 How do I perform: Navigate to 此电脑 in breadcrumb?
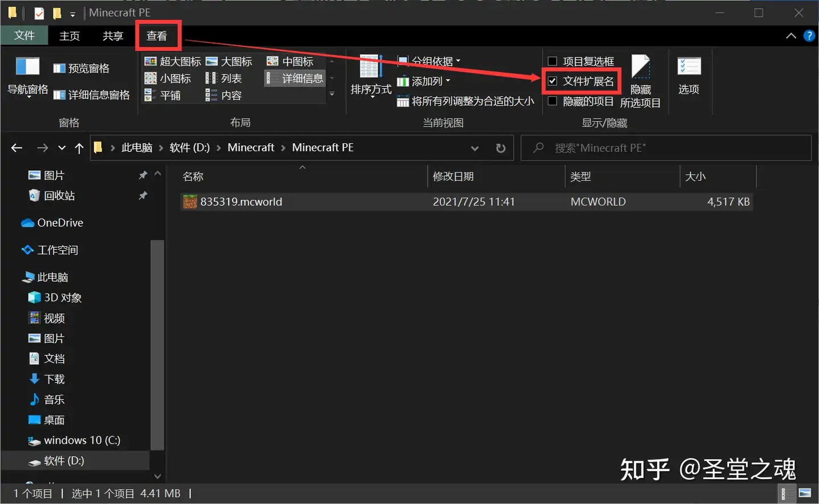(x=136, y=148)
